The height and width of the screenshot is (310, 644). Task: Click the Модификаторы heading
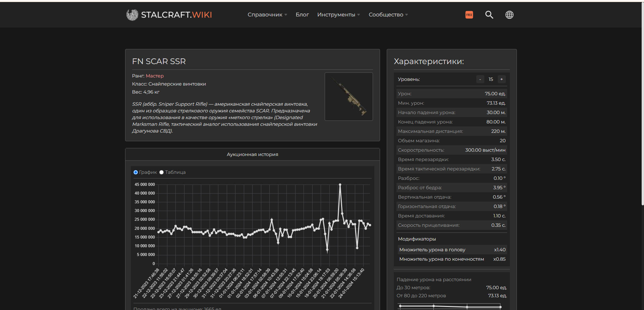417,239
